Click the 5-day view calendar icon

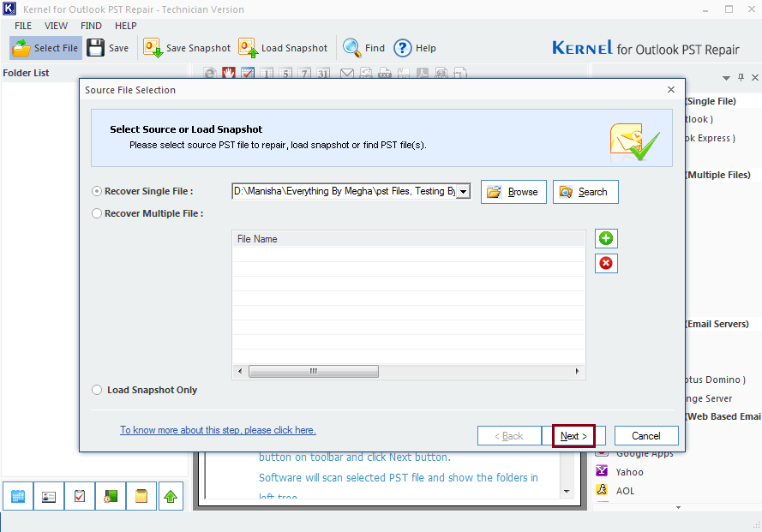pos(285,73)
